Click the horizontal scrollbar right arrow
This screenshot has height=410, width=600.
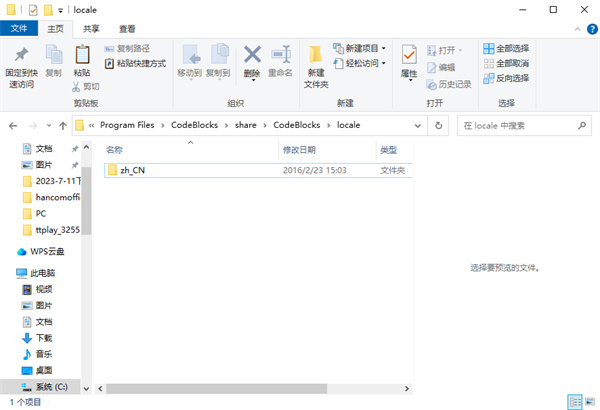407,389
